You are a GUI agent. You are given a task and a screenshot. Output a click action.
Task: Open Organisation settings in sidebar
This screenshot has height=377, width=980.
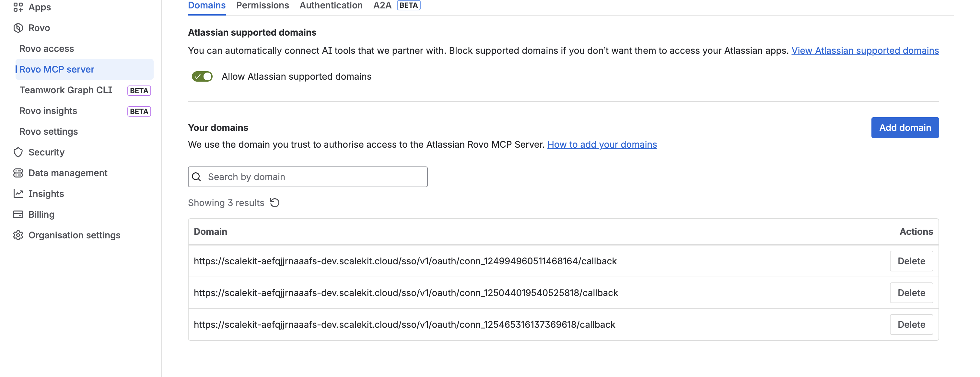(x=74, y=235)
